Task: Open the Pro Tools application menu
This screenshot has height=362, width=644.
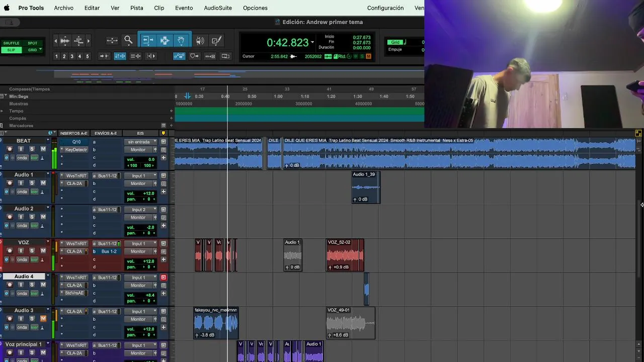Action: (31, 8)
